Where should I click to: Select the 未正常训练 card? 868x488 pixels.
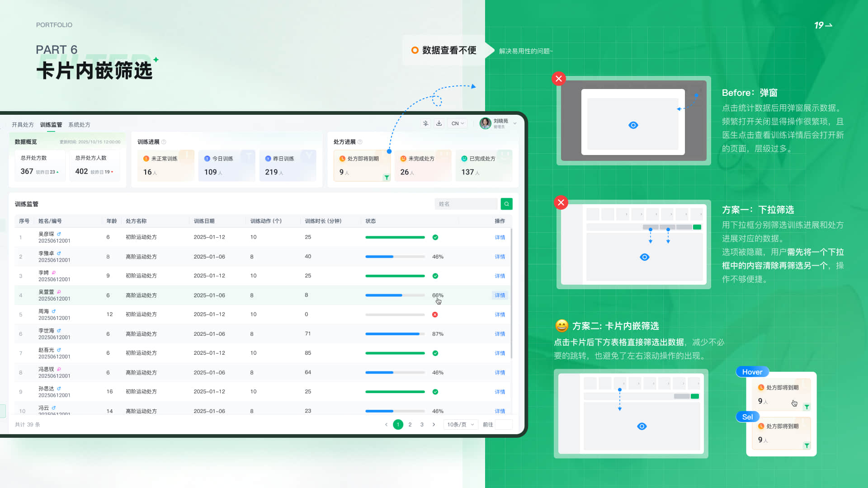165,165
